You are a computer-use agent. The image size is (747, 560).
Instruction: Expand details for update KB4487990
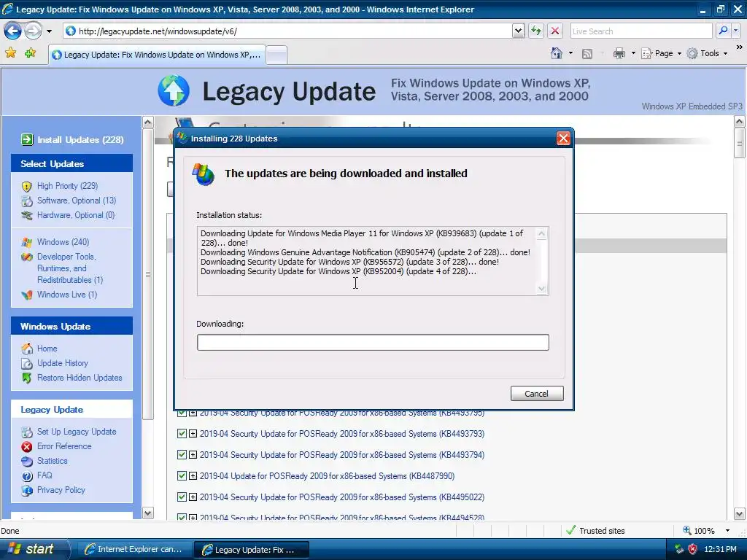(193, 475)
